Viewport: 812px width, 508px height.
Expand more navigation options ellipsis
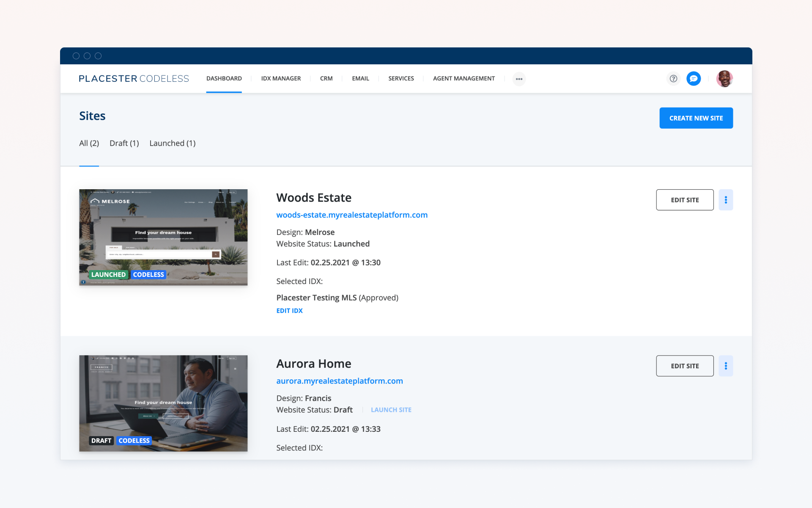click(519, 79)
